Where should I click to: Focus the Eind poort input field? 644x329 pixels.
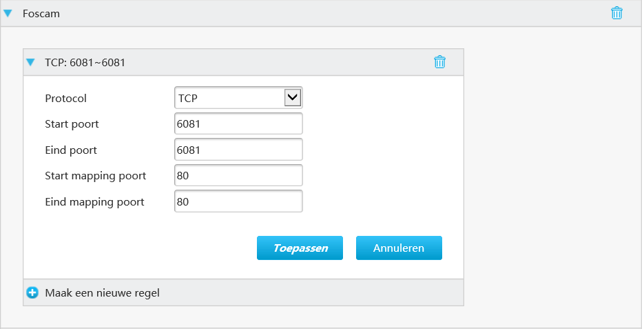click(x=238, y=150)
